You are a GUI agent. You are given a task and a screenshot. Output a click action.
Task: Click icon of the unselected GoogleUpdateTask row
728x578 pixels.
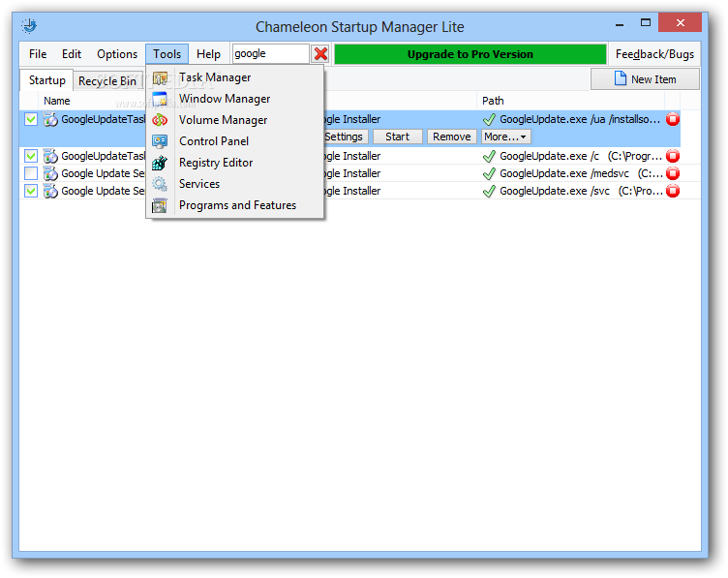click(50, 156)
